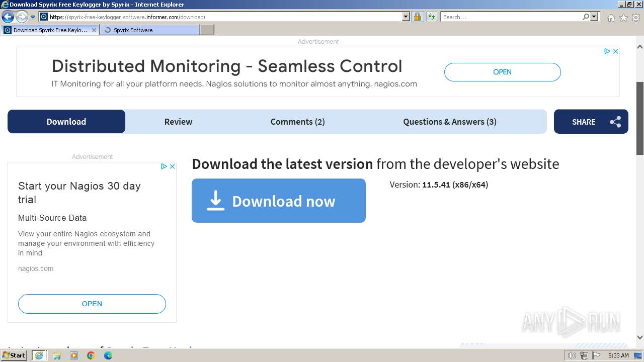This screenshot has height=362, width=644.
Task: Open a new blank tab
Action: 207,30
